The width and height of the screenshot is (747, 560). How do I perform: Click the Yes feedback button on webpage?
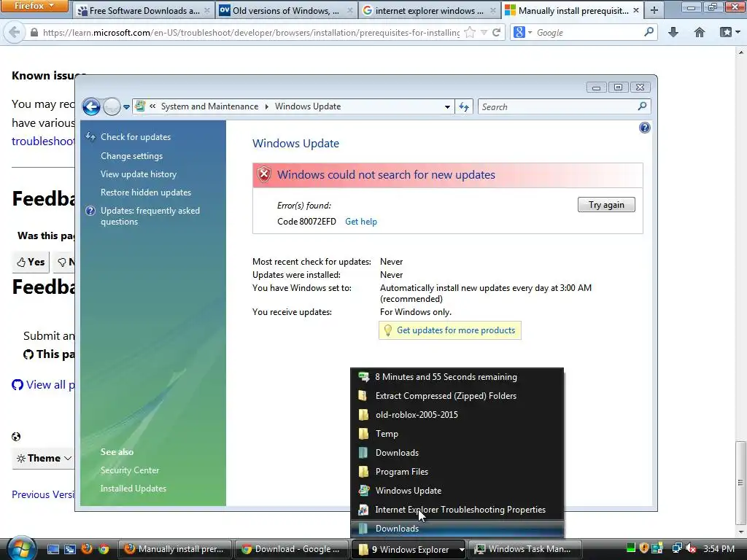click(31, 262)
